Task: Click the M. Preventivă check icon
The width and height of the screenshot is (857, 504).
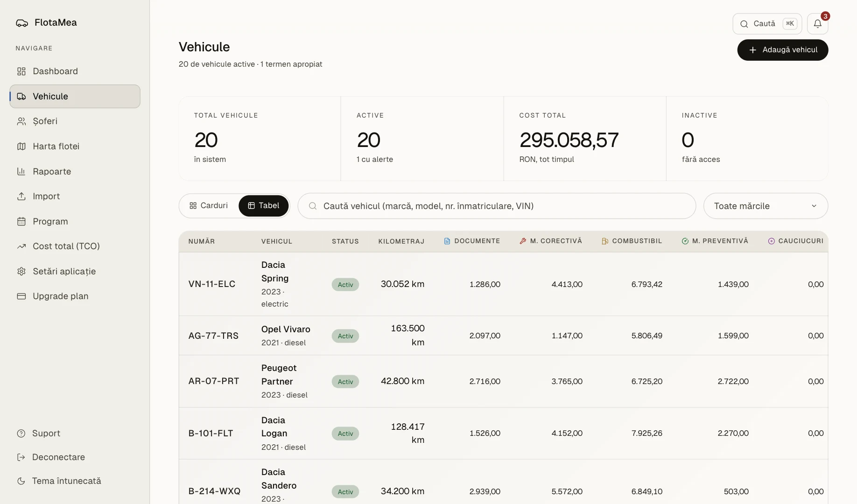Action: coord(685,241)
